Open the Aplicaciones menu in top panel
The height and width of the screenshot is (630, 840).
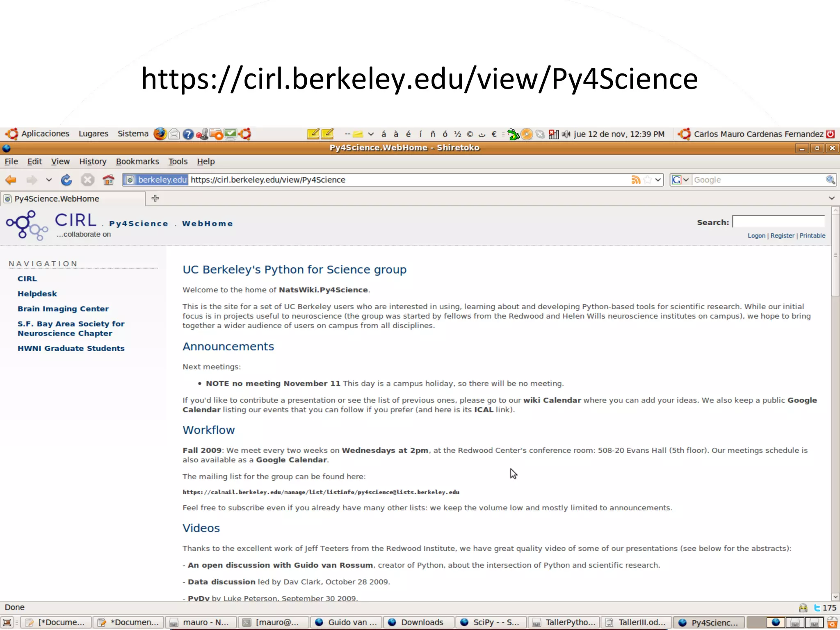[x=37, y=134]
